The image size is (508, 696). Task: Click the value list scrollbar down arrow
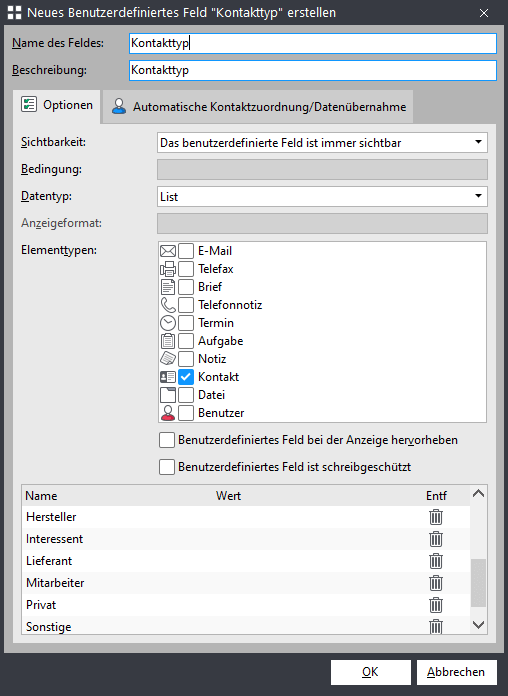pyautogui.click(x=478, y=625)
